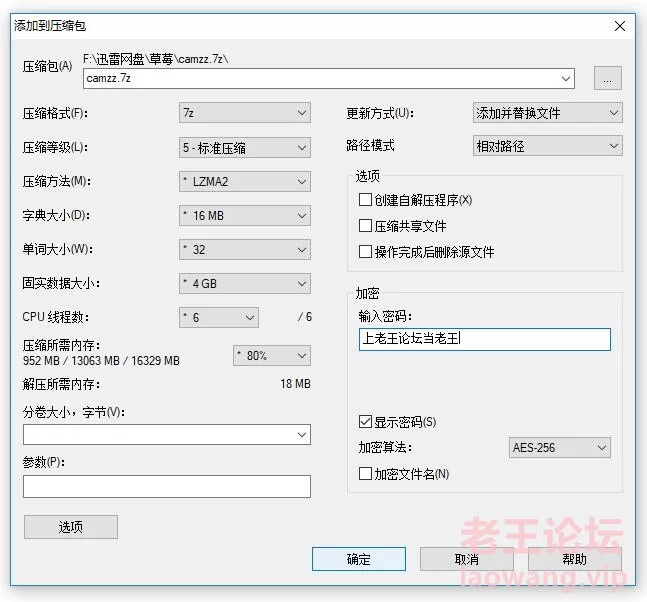Click the 952 MB / 13063 MB / 16329 MB memory text
647x602 pixels.
click(x=101, y=361)
